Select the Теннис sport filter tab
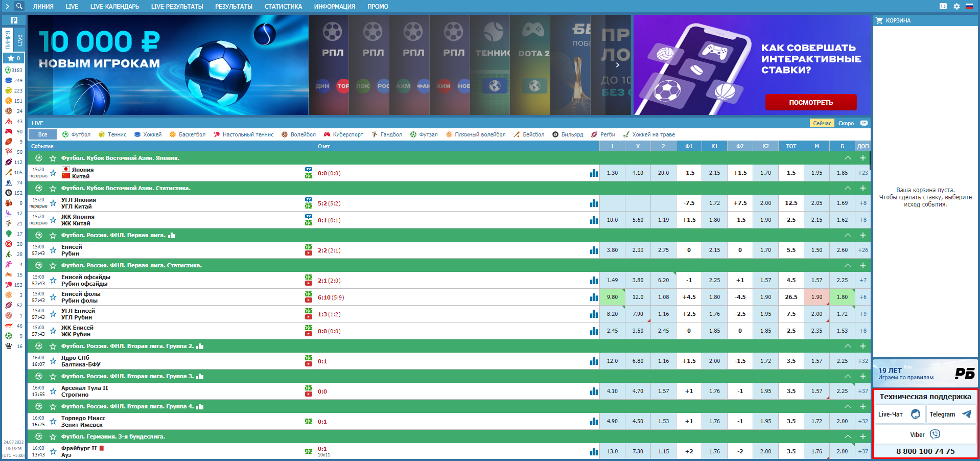Image resolution: width=980 pixels, height=461 pixels. click(112, 134)
